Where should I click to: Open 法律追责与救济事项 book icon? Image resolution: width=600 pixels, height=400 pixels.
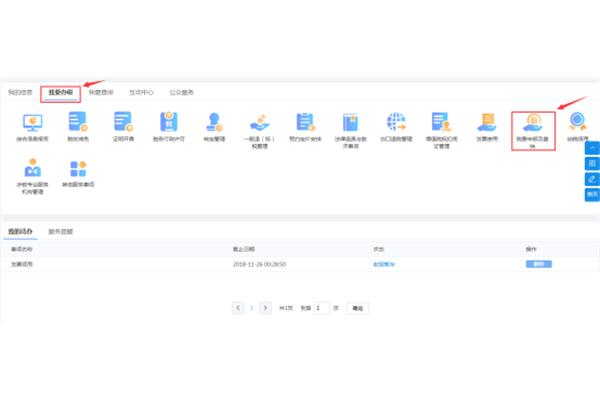click(351, 122)
